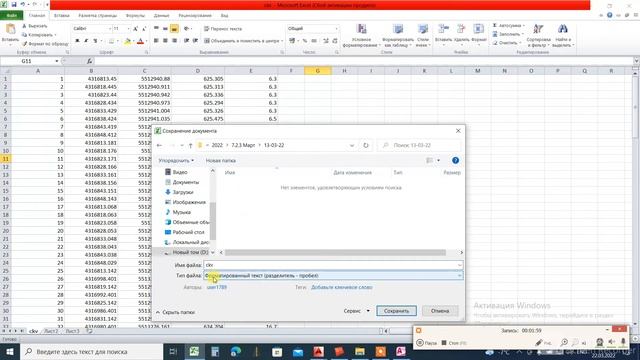The height and width of the screenshot is (360, 640).
Task: Click Отмена button in save dialog
Action: [440, 311]
